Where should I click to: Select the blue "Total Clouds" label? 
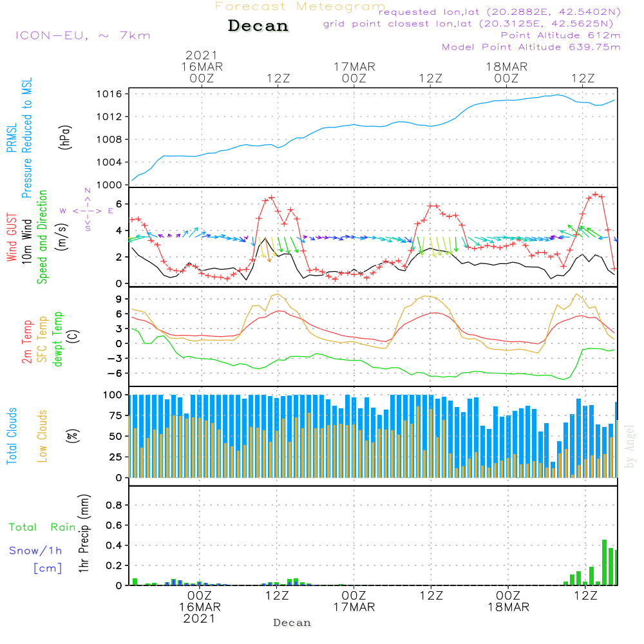click(12, 436)
